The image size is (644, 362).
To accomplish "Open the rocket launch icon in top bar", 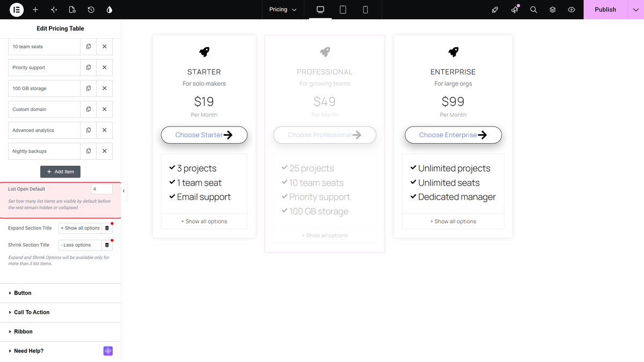I will 495,10.
